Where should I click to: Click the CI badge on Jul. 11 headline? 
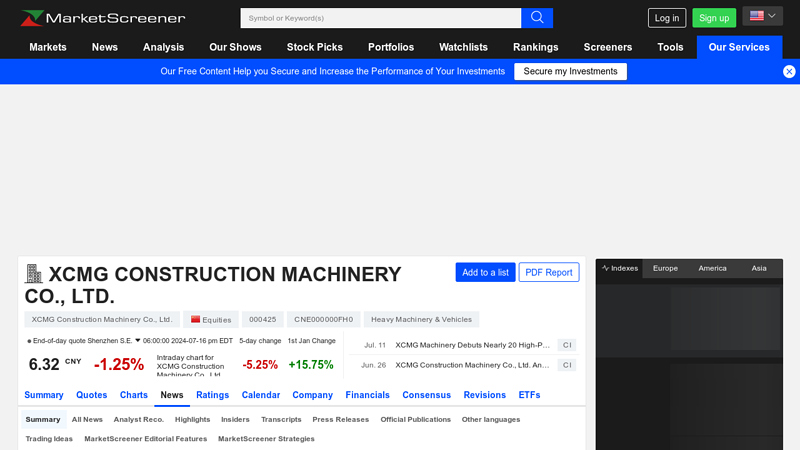[x=567, y=345]
